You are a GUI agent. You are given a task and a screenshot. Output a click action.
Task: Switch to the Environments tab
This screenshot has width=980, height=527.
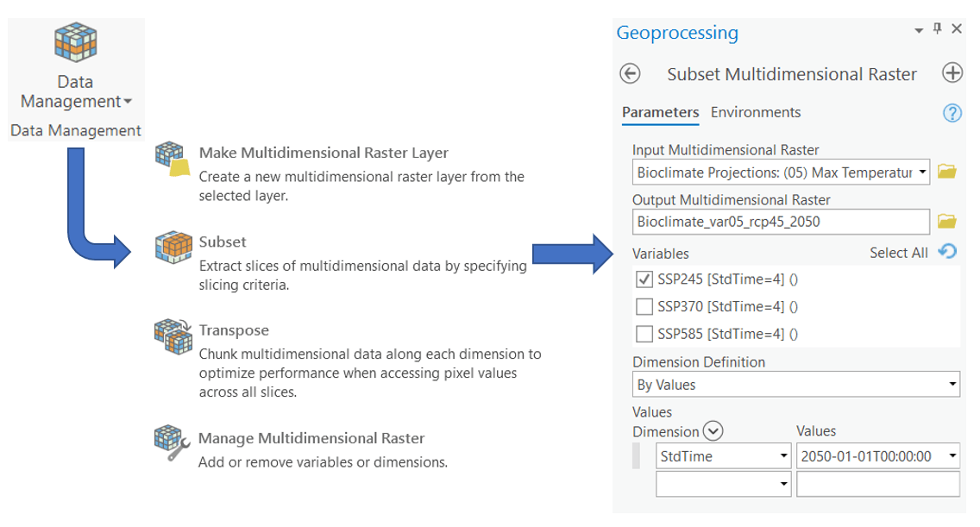pyautogui.click(x=755, y=112)
